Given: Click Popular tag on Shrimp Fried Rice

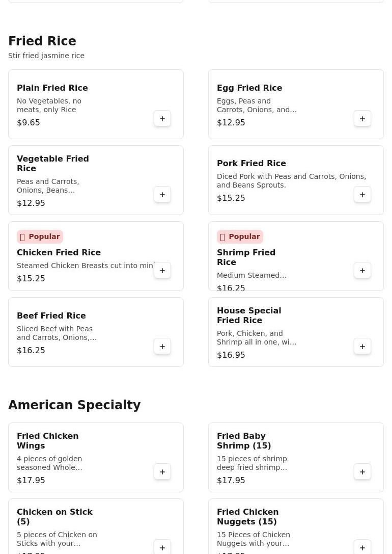Looking at the screenshot, I should (240, 236).
